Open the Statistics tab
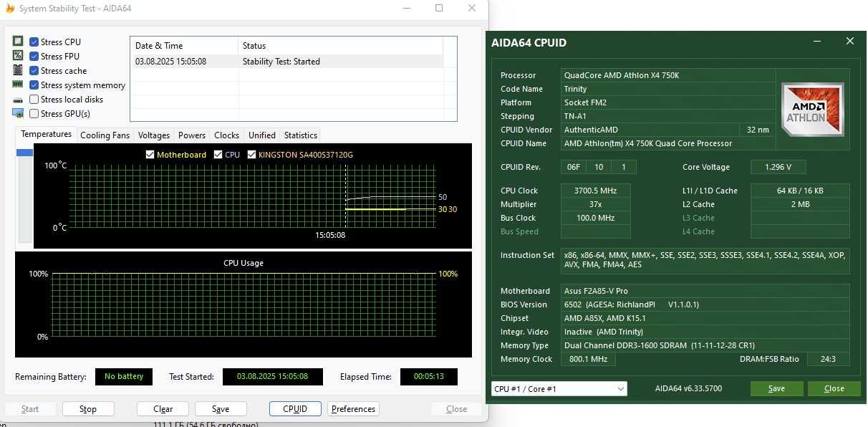This screenshot has width=868, height=427. 301,135
